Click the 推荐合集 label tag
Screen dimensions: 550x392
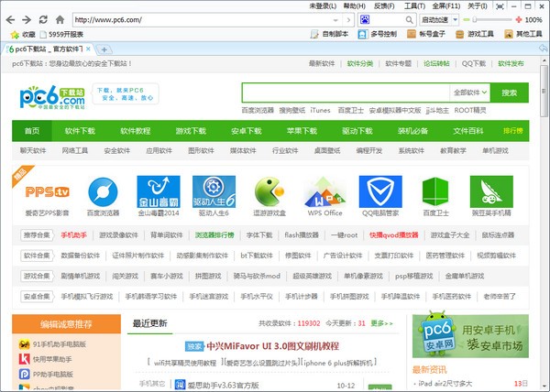pos(37,235)
